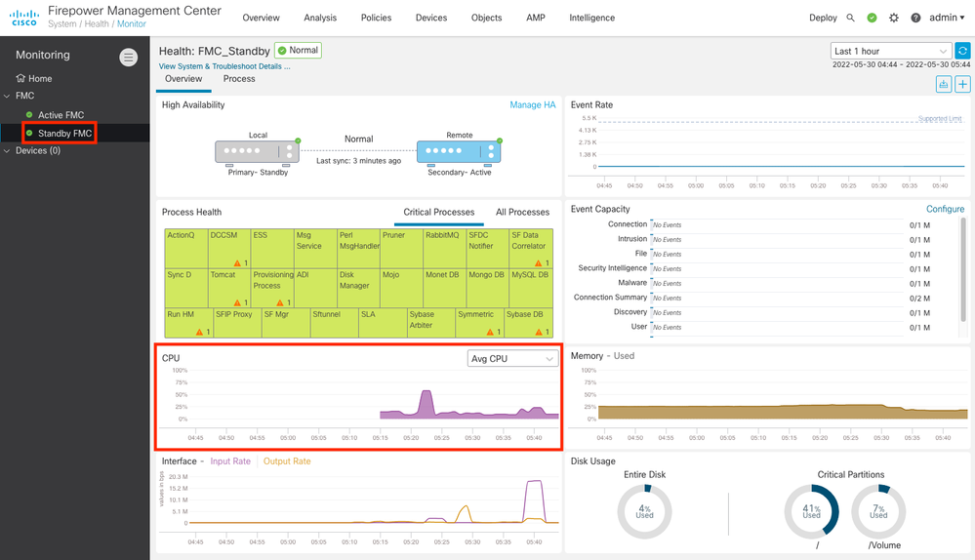The width and height of the screenshot is (975, 560).
Task: Click the ActionQ process tile
Action: pyautogui.click(x=186, y=249)
